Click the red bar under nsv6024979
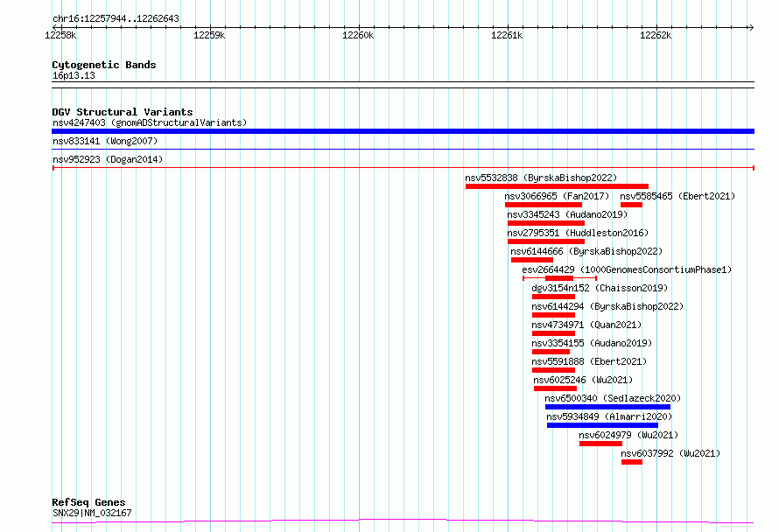 pos(600,444)
